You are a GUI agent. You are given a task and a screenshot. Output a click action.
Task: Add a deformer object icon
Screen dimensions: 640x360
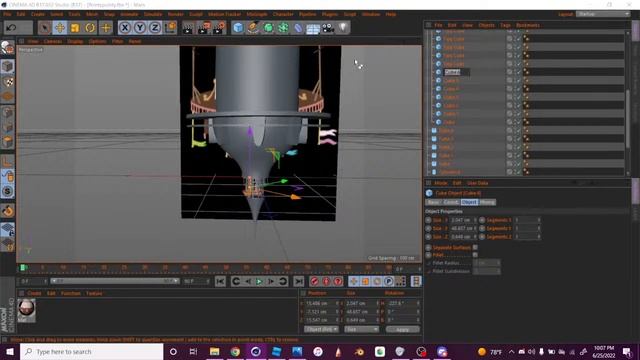(x=298, y=28)
